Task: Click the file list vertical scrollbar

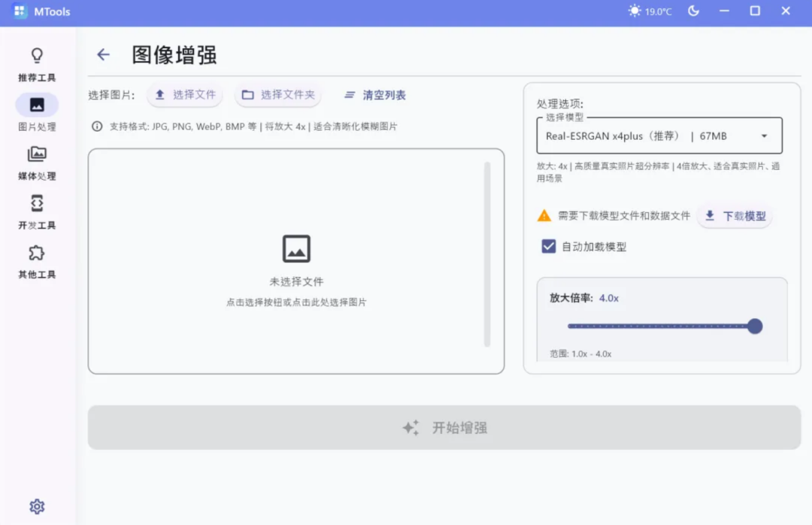Action: tap(486, 254)
